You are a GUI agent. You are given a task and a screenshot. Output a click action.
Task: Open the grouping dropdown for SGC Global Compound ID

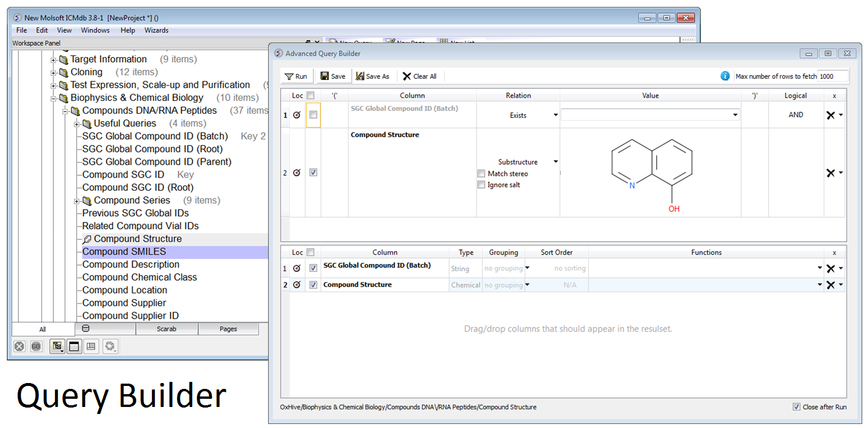pyautogui.click(x=527, y=269)
